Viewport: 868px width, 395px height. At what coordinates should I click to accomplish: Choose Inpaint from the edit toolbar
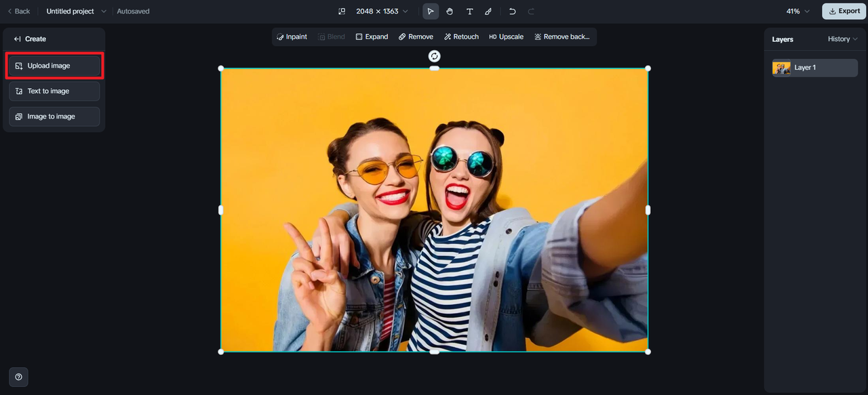292,37
